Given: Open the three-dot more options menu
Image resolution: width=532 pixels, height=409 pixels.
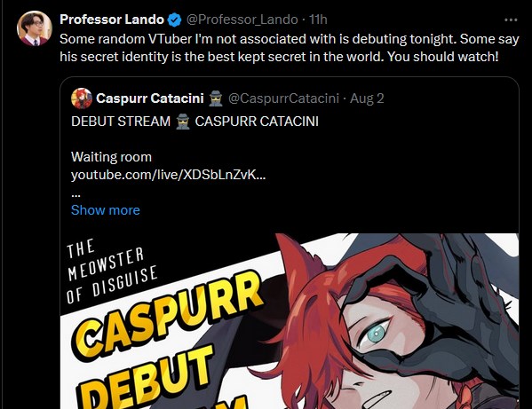Looking at the screenshot, I should click(x=511, y=20).
